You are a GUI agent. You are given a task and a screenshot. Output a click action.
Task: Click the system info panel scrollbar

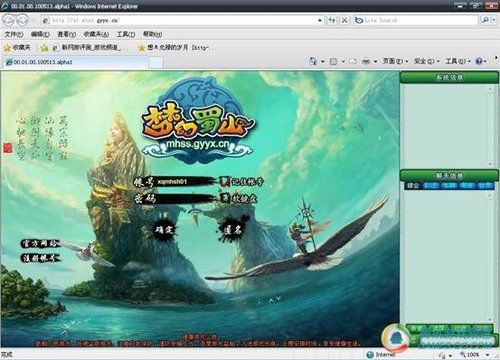pyautogui.click(x=490, y=127)
